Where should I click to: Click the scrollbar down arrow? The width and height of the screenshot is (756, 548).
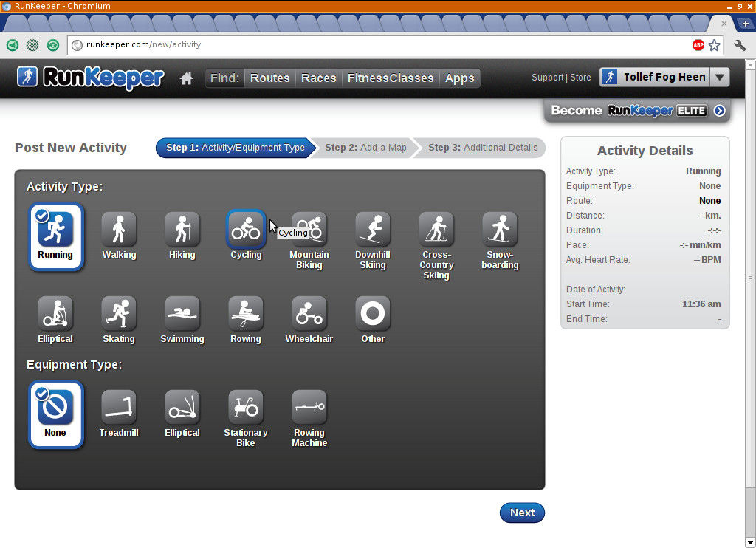point(750,542)
